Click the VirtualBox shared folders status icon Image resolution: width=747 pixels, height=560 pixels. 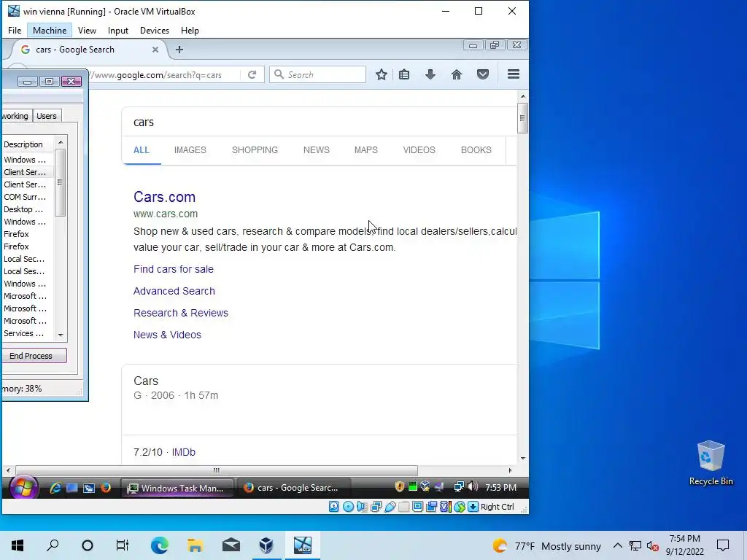[403, 507]
